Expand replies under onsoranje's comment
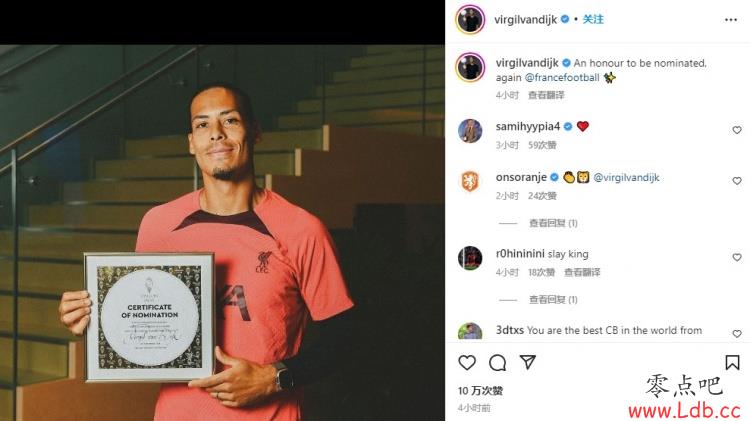The height and width of the screenshot is (421, 750). (x=553, y=223)
